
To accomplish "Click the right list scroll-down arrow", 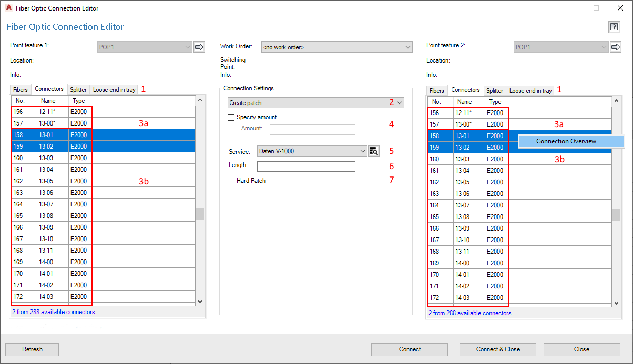I will [x=616, y=303].
